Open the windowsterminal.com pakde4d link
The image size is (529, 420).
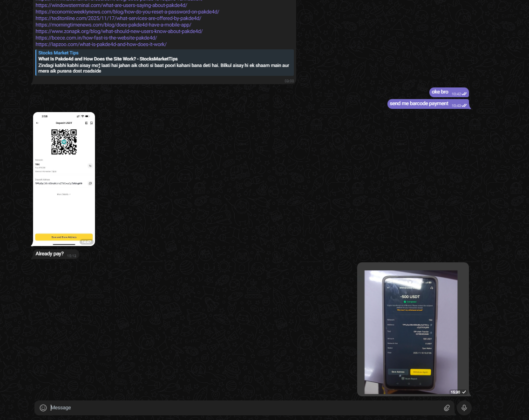click(111, 6)
